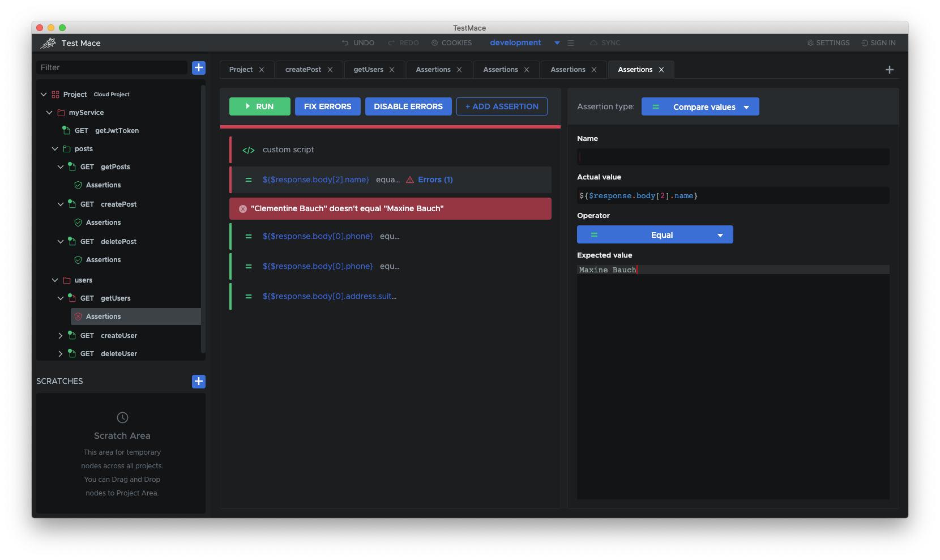Collapse the posts folder chevron

55,149
